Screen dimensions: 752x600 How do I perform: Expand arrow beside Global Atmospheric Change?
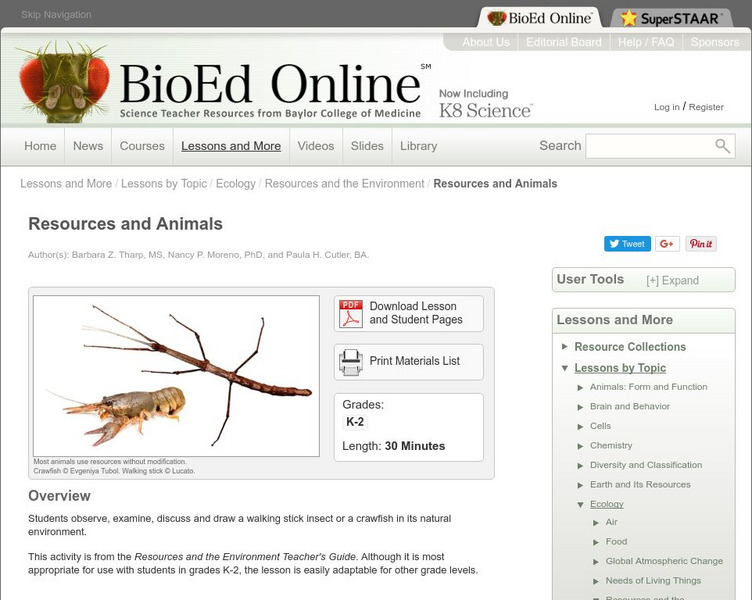pos(596,562)
